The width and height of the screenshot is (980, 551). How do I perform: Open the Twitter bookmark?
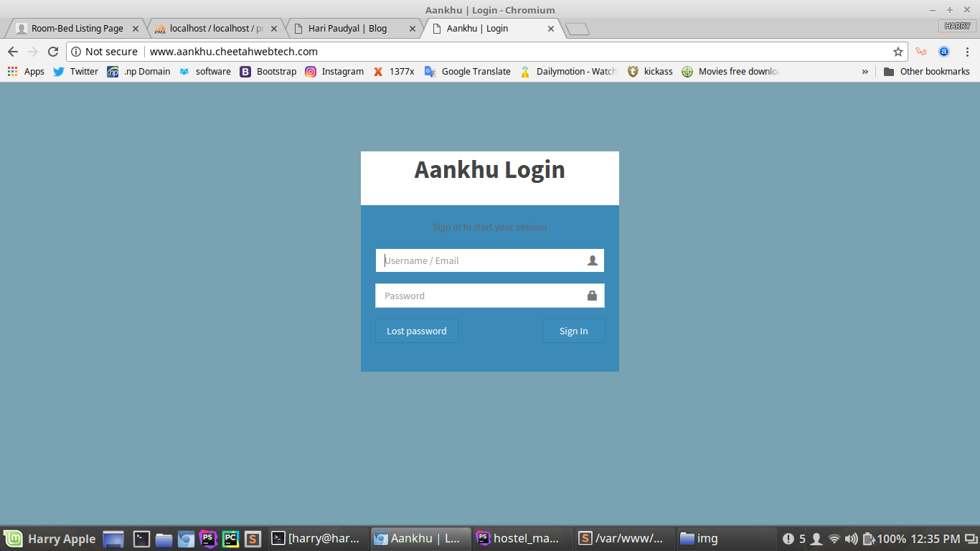point(75,71)
